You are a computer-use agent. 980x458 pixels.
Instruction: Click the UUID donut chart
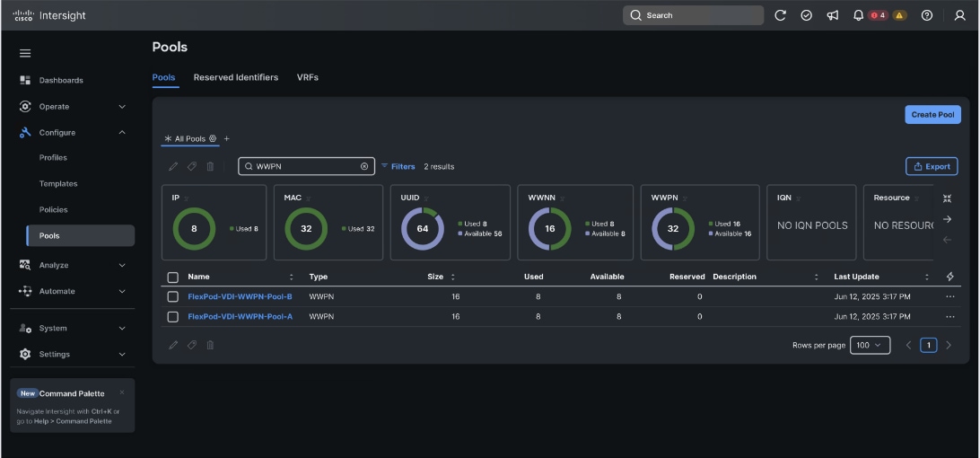[x=423, y=228]
